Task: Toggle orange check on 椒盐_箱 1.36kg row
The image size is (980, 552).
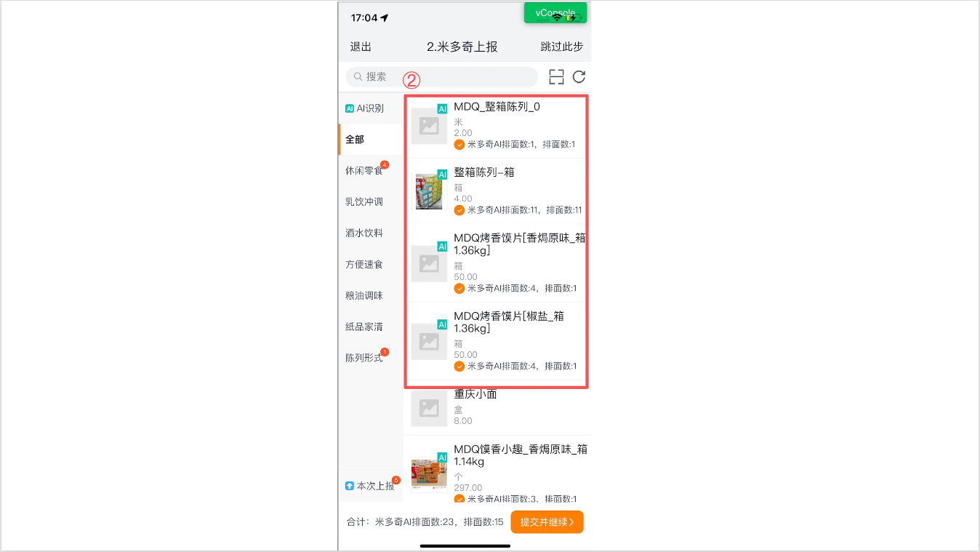Action: 459,366
